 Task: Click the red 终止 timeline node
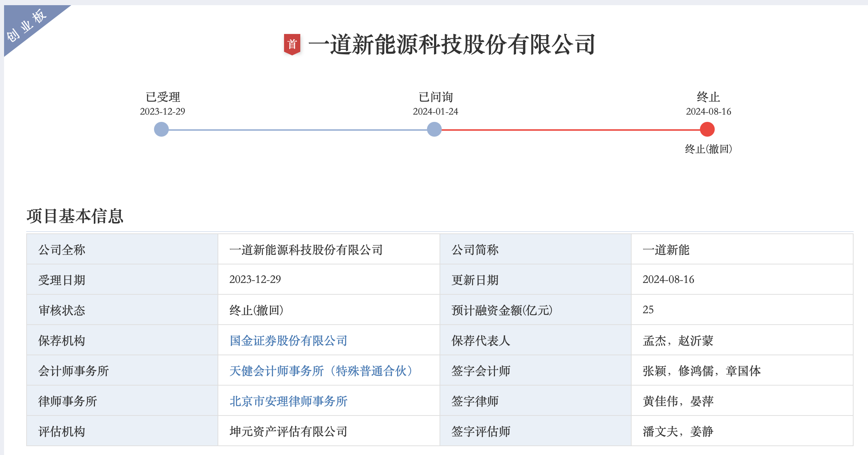pyautogui.click(x=707, y=129)
